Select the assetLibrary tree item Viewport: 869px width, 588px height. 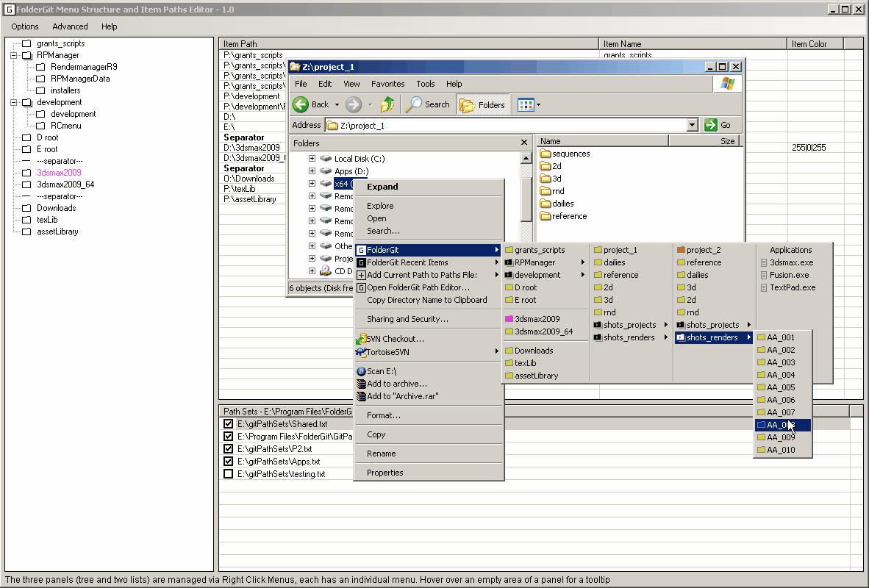[x=57, y=232]
